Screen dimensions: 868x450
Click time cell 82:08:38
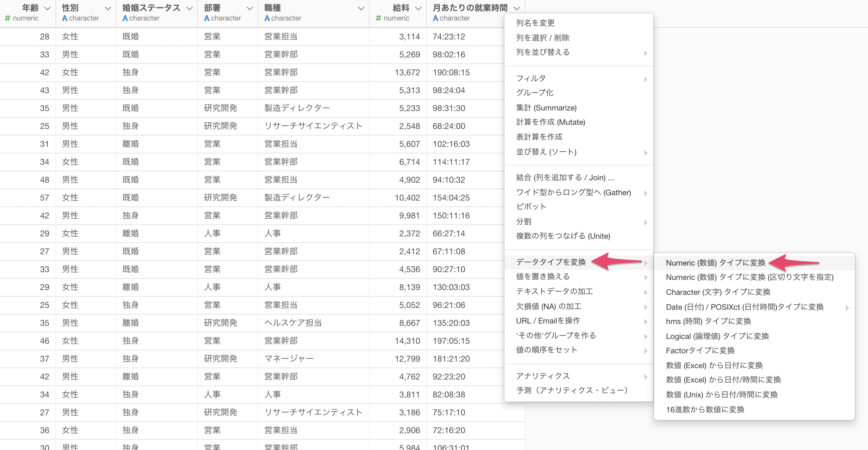[465, 395]
